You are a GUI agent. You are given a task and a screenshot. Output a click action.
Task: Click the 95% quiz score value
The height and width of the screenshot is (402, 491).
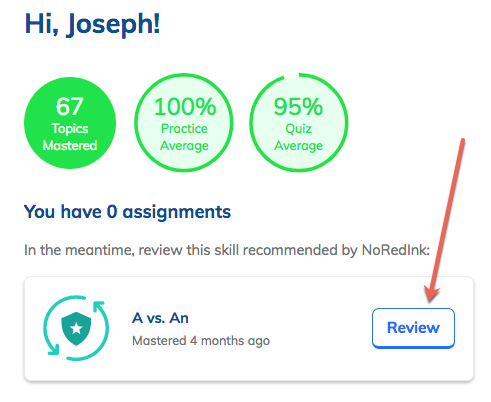(298, 107)
